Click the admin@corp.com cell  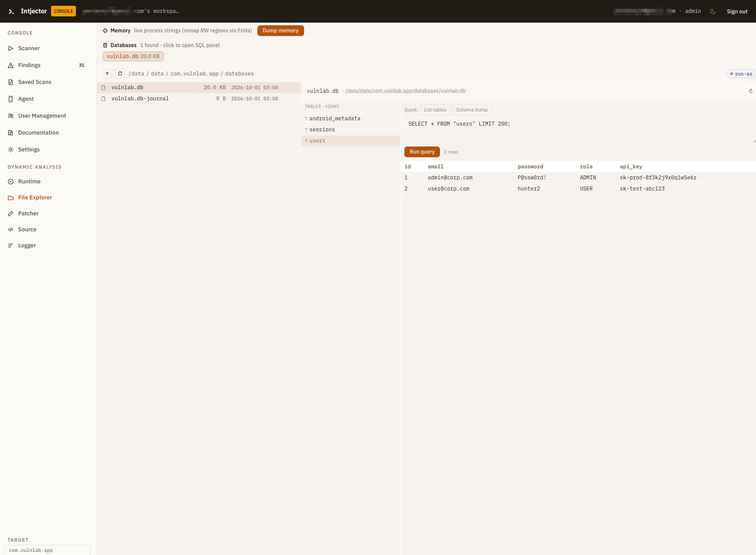pos(450,178)
